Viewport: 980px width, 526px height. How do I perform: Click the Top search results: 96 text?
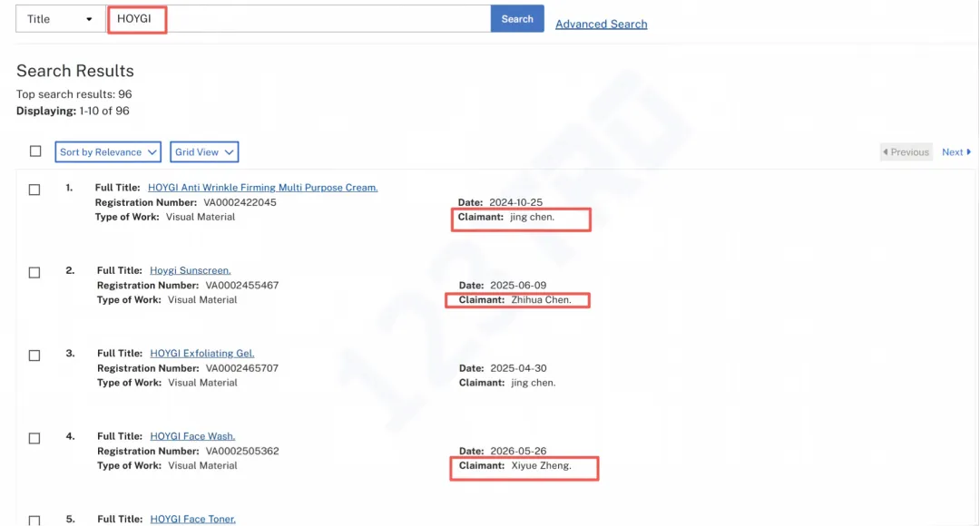tap(73, 94)
